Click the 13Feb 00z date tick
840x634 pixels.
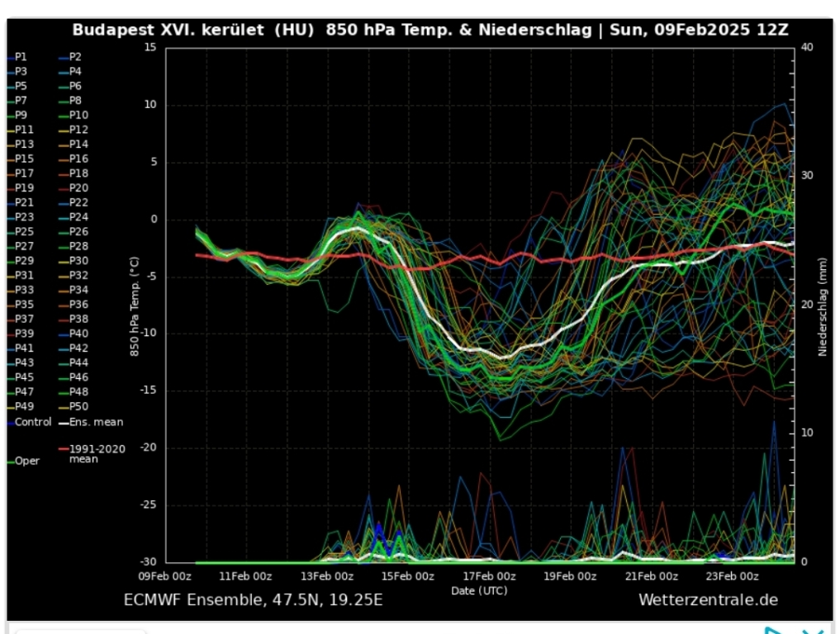click(x=326, y=576)
